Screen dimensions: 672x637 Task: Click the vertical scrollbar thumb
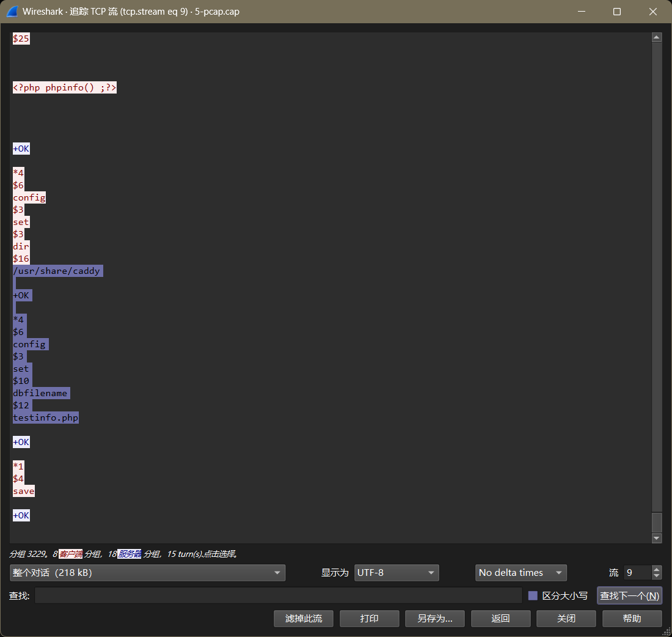[x=656, y=522]
